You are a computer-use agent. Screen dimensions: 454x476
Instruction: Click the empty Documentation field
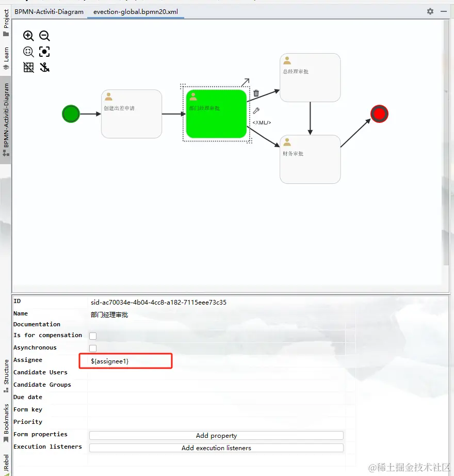pos(216,325)
